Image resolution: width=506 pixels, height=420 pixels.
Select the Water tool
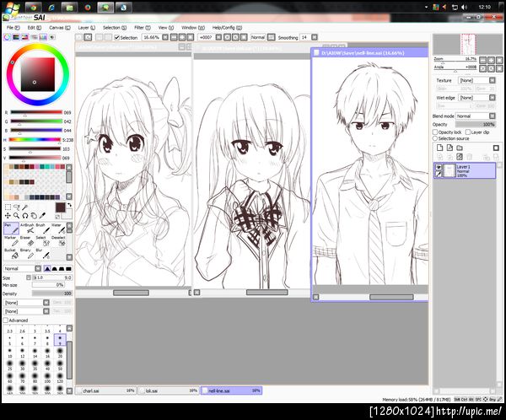(x=58, y=229)
